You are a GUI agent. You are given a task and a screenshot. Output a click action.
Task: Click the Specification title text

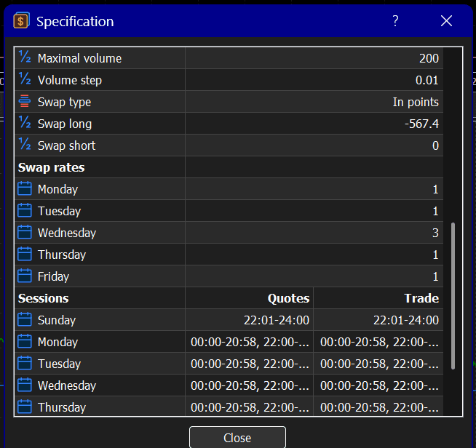coord(75,22)
